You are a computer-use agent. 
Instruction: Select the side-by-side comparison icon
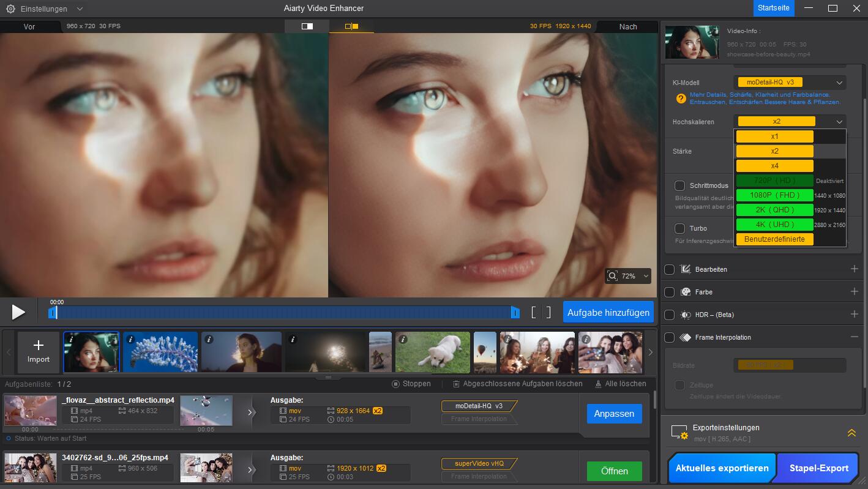point(351,26)
